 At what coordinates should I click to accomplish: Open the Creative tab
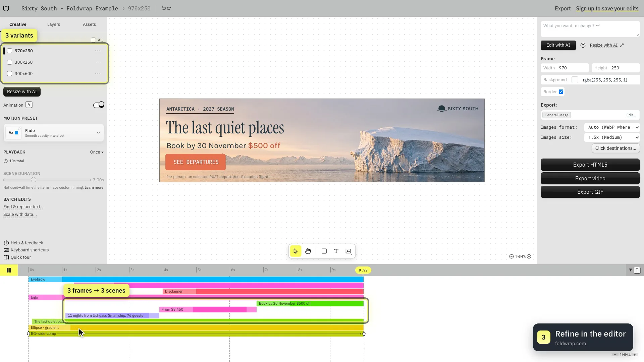pos(18,24)
